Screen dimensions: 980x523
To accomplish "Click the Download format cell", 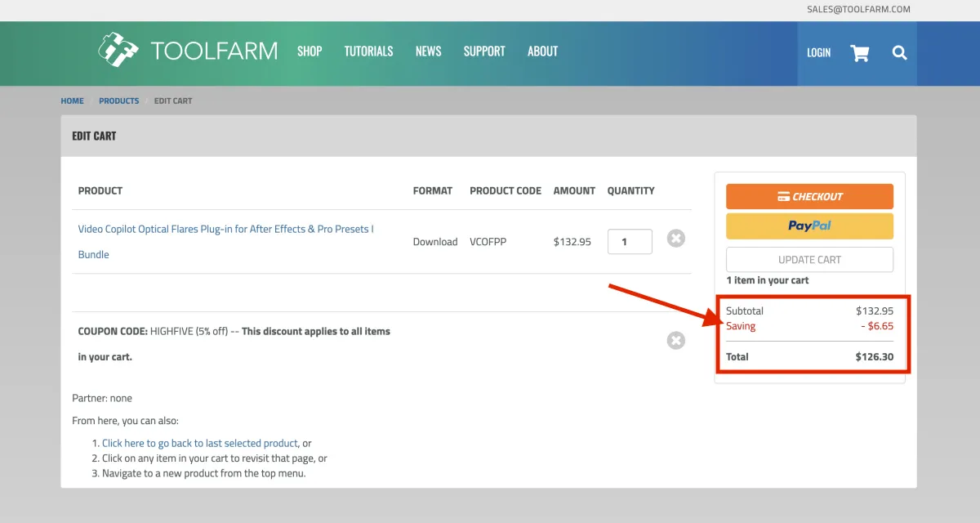I will [435, 242].
